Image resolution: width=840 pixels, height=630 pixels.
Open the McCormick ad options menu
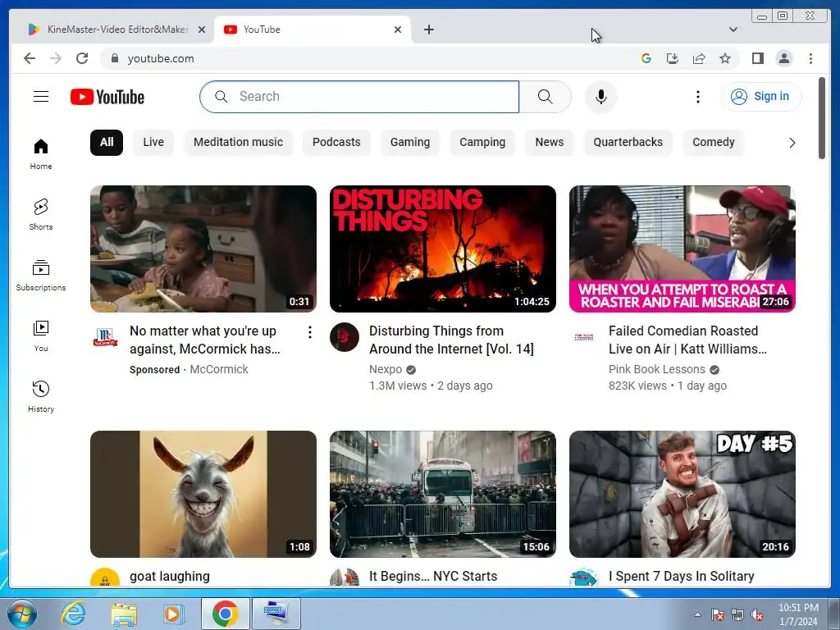(309, 332)
